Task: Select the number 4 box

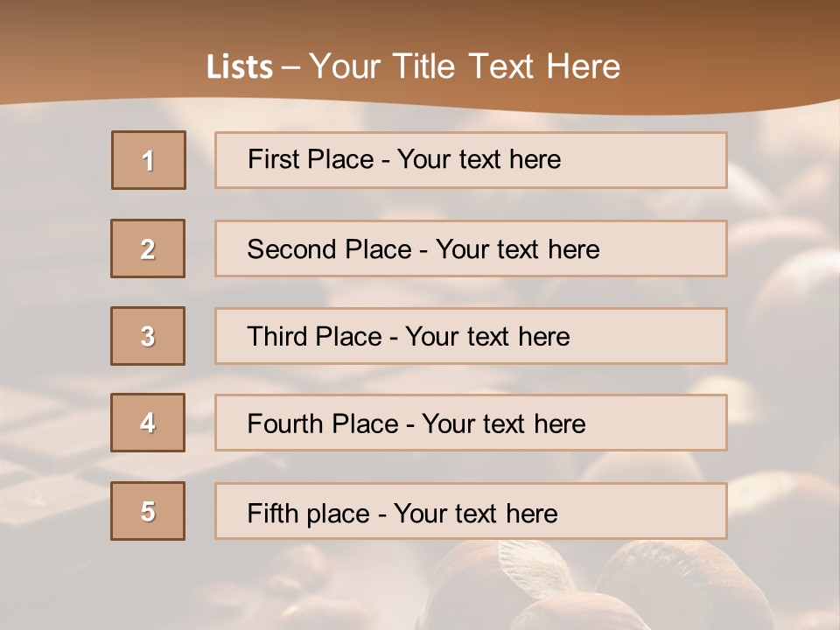Action: tap(148, 423)
